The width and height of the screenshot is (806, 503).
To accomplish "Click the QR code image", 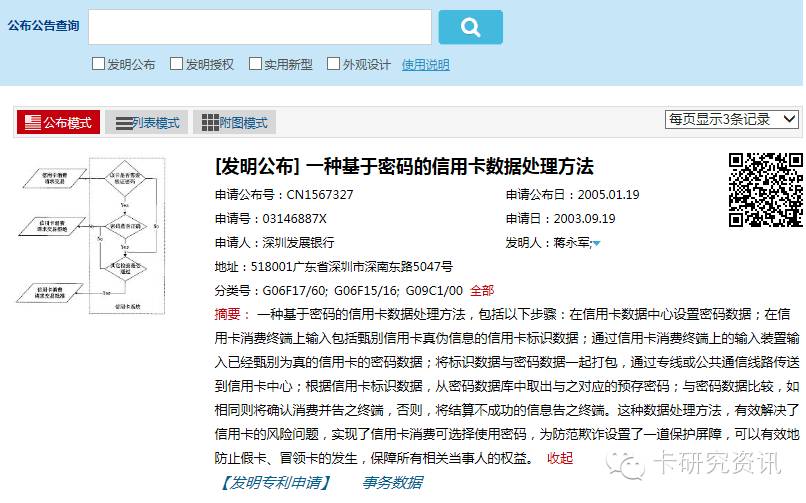I will (x=765, y=190).
